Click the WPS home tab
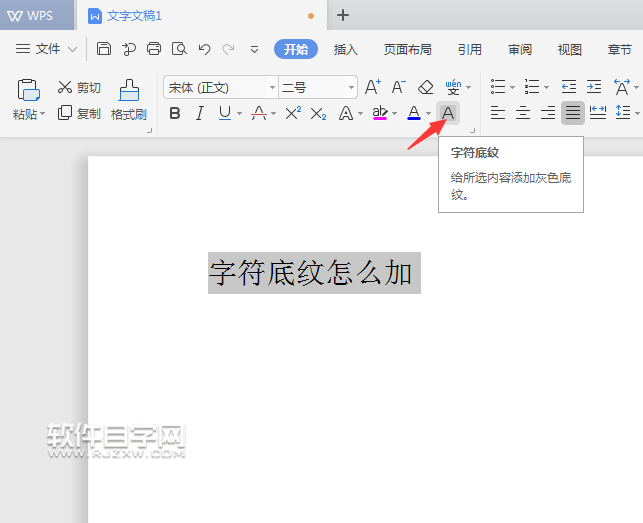Viewport: 643px width, 523px height. [37, 15]
